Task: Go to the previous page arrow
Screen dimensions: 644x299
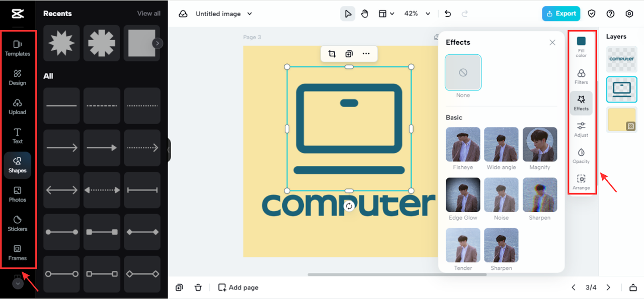Action: point(573,287)
